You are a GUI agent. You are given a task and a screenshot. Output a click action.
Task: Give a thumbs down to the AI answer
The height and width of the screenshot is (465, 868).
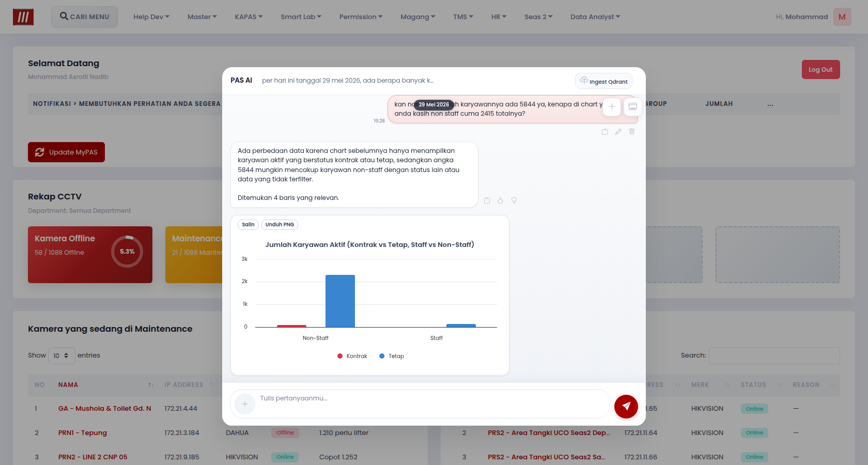[514, 200]
